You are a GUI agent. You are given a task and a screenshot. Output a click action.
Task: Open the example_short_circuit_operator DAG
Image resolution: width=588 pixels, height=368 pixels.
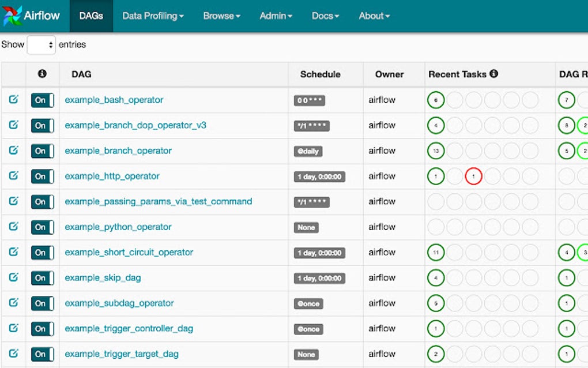click(x=128, y=252)
